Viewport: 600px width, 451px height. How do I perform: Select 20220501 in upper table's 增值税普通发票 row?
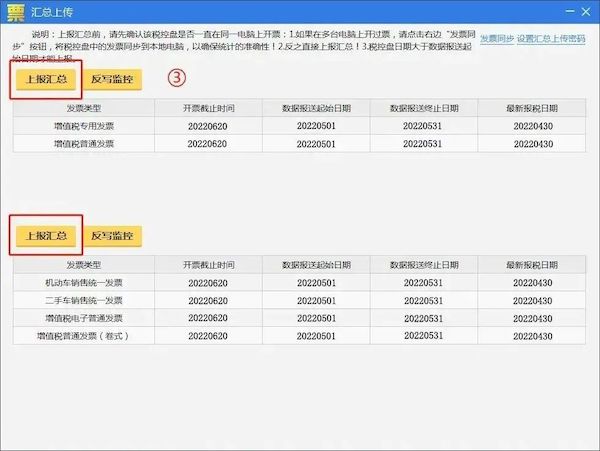[316, 144]
